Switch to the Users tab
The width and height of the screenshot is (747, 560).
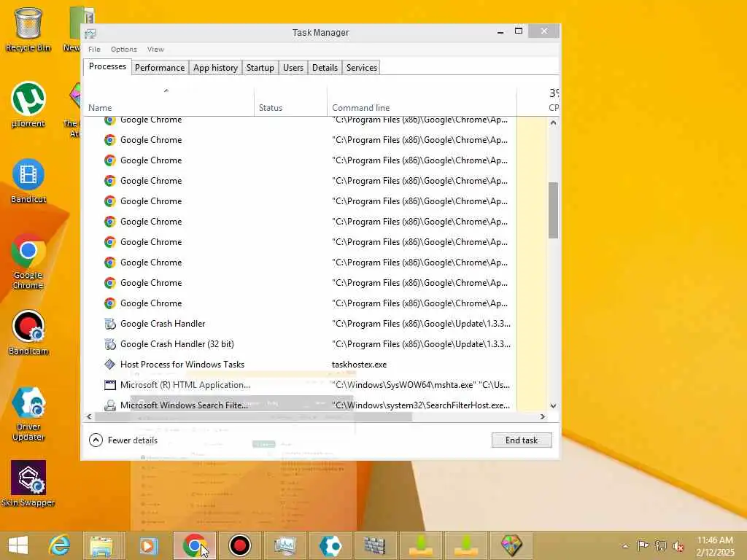293,68
